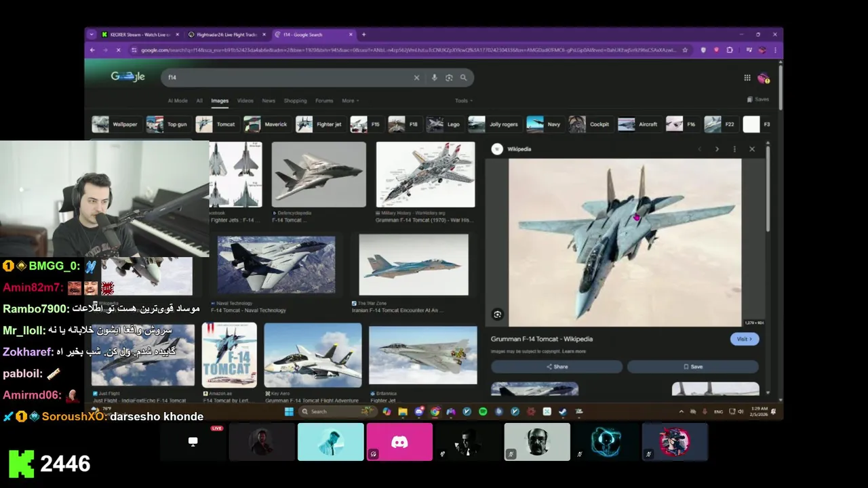Open the Naval Technology F-14 thumbnail
The image size is (868, 488).
276,264
